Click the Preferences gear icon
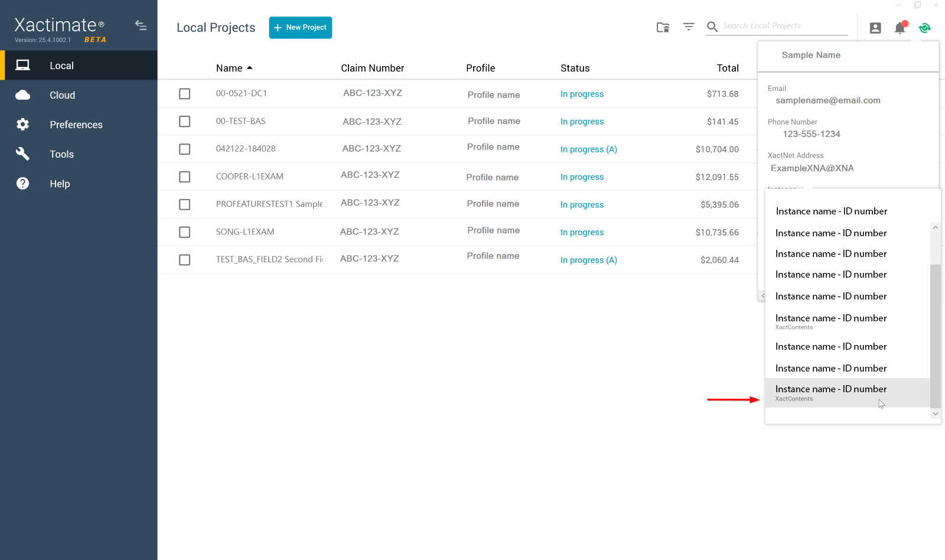This screenshot has width=945, height=560. 22,124
